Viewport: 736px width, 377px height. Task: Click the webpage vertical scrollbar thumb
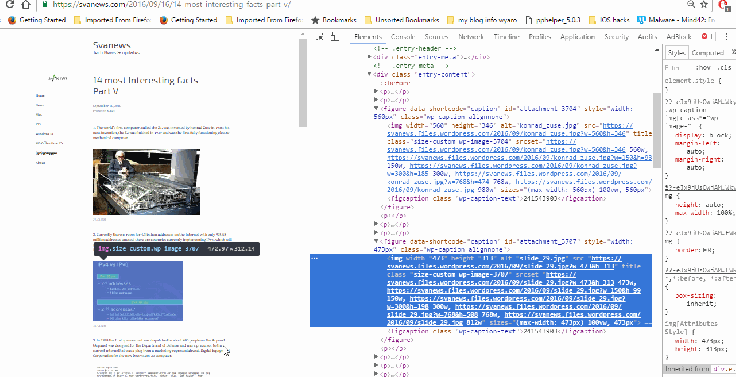303,83
